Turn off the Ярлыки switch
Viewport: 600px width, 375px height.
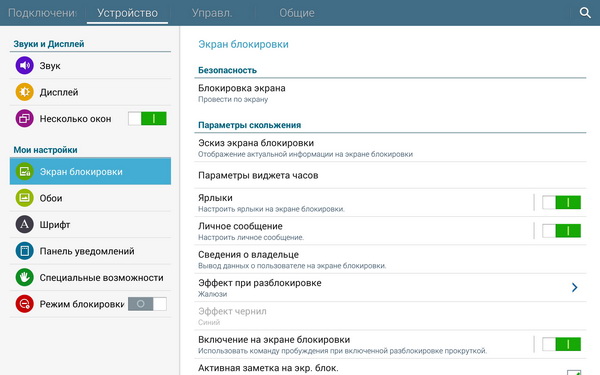click(x=561, y=202)
